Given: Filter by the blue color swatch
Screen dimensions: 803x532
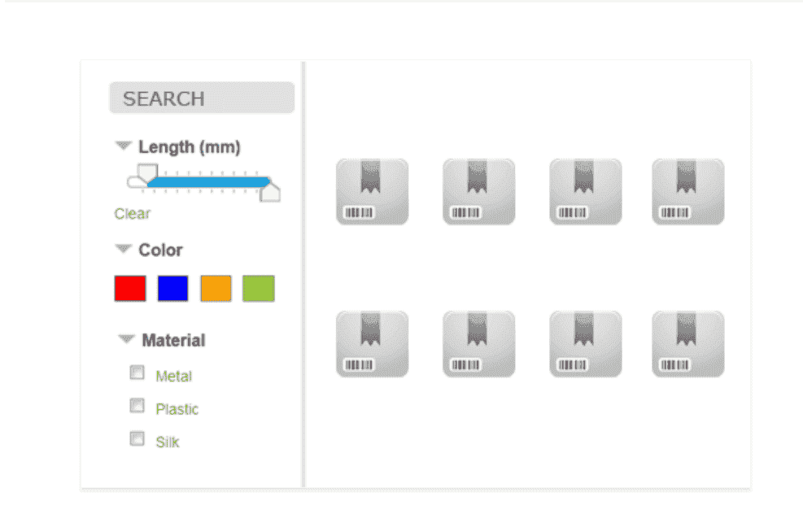Looking at the screenshot, I should (x=172, y=289).
